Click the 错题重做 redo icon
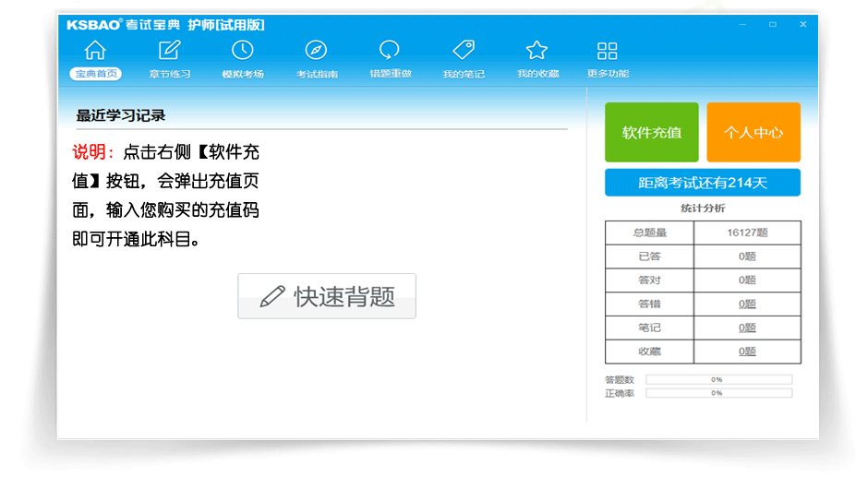The height and width of the screenshot is (489, 868). [x=390, y=52]
